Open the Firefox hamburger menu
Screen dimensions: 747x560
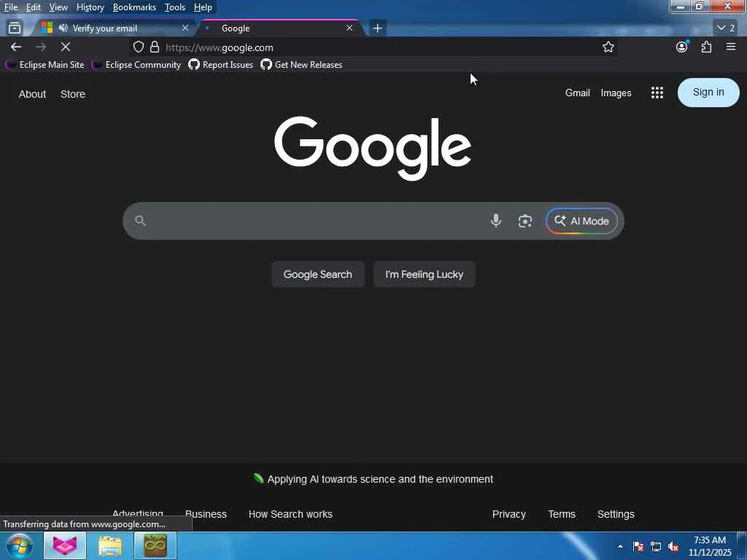click(x=731, y=47)
